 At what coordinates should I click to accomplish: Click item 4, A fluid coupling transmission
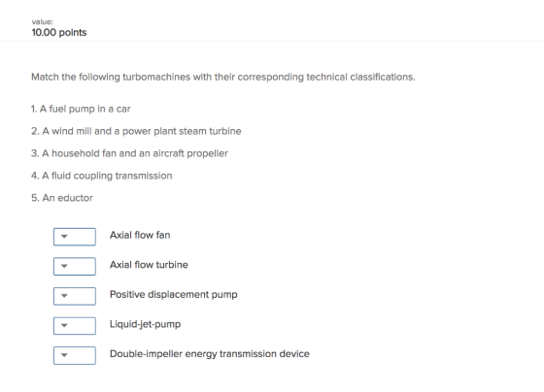(102, 176)
